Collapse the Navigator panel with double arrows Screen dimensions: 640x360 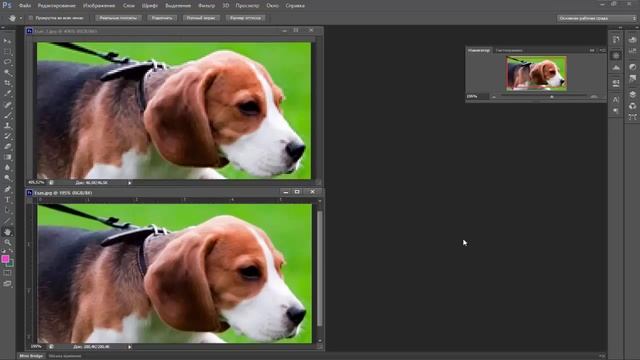pos(592,50)
